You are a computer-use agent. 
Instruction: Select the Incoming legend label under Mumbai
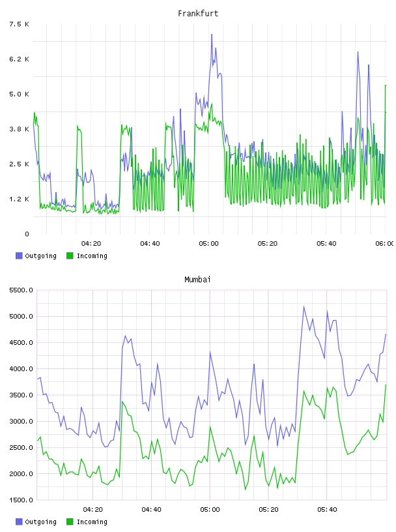point(92,522)
